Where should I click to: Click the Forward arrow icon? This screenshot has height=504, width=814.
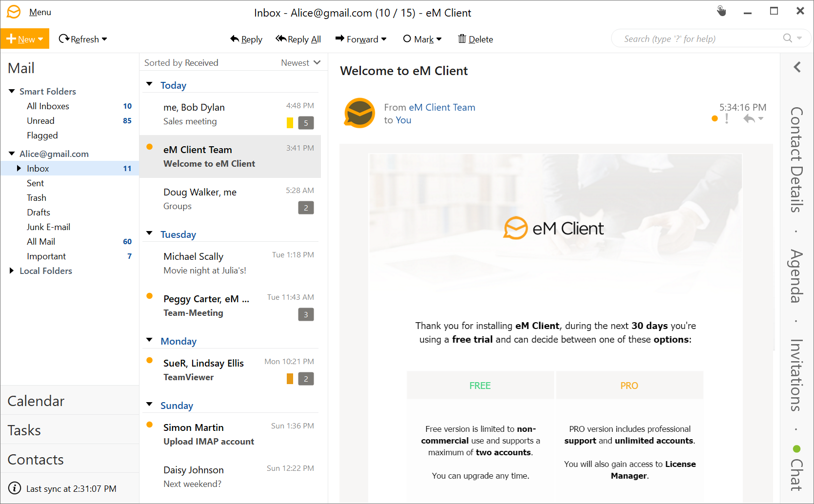coord(339,39)
